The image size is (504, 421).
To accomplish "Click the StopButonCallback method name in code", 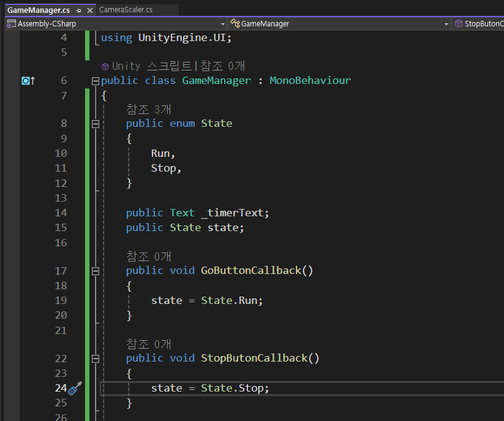I will [x=254, y=358].
